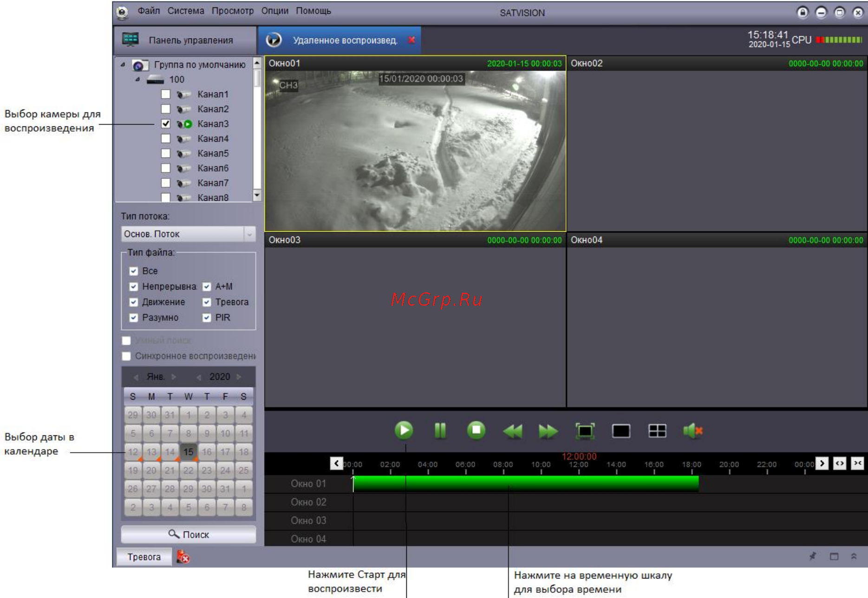The height and width of the screenshot is (598, 868).
Task: Collapse the Группа по умолчанию tree node
Action: pyautogui.click(x=123, y=65)
